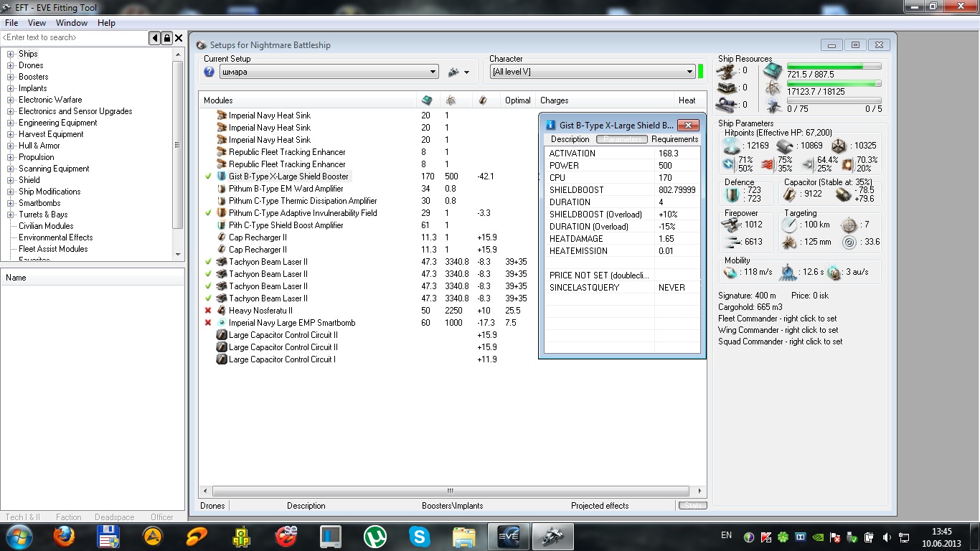Click Fleet Commander - right click to set

[778, 319]
